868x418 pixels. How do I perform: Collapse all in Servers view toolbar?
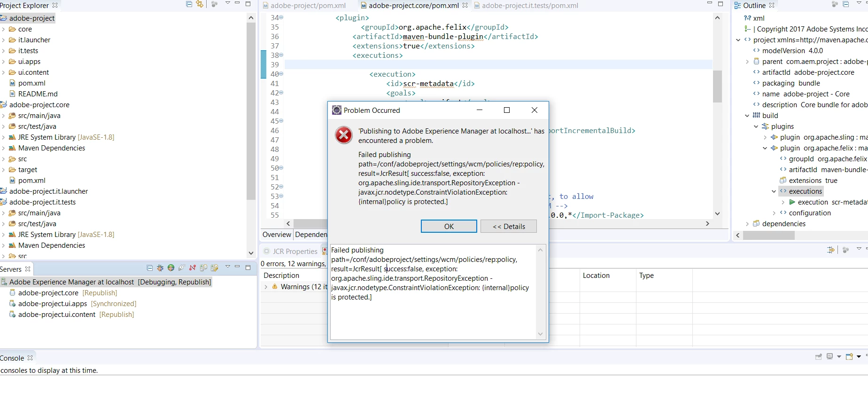pyautogui.click(x=150, y=268)
